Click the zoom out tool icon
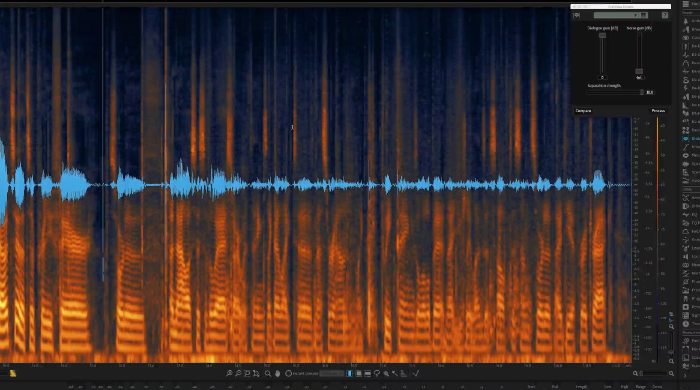This screenshot has width=700, height=390. pos(238,373)
